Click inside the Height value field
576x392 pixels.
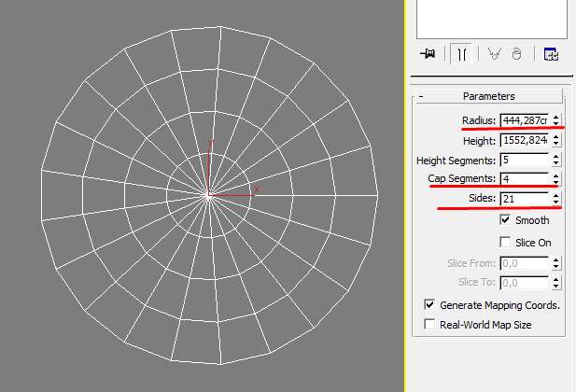[x=525, y=140]
